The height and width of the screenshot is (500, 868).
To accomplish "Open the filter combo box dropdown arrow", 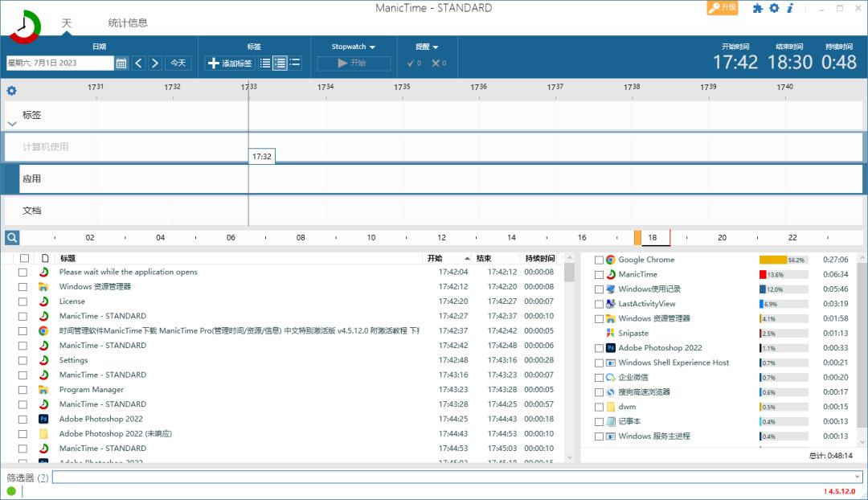I will [x=858, y=477].
